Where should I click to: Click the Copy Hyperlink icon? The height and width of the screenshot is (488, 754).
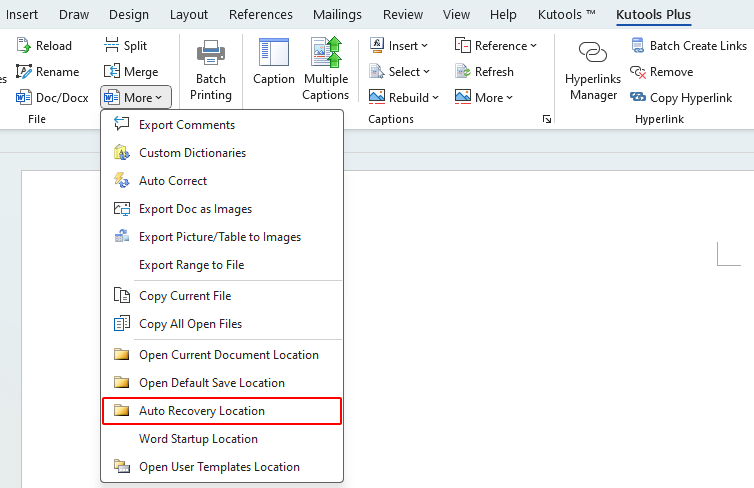pyautogui.click(x=638, y=97)
